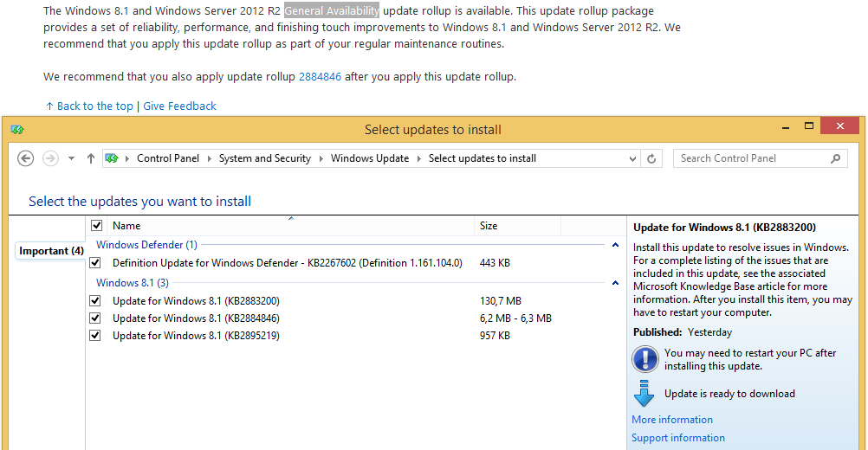Navigate to Control Panel breadcrumb
868x450 pixels.
[x=168, y=158]
